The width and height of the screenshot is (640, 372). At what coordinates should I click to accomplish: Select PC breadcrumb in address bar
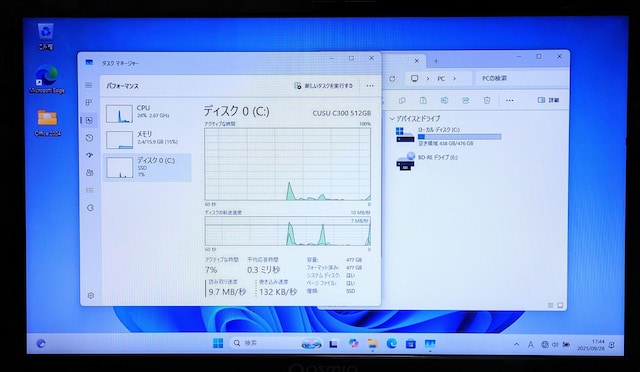[x=441, y=78]
